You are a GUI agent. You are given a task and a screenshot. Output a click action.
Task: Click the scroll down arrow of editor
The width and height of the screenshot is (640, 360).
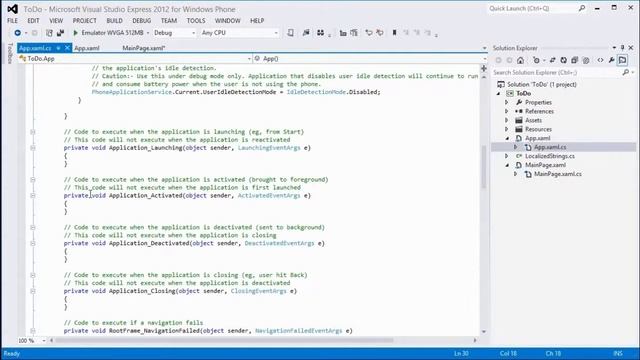(x=484, y=332)
